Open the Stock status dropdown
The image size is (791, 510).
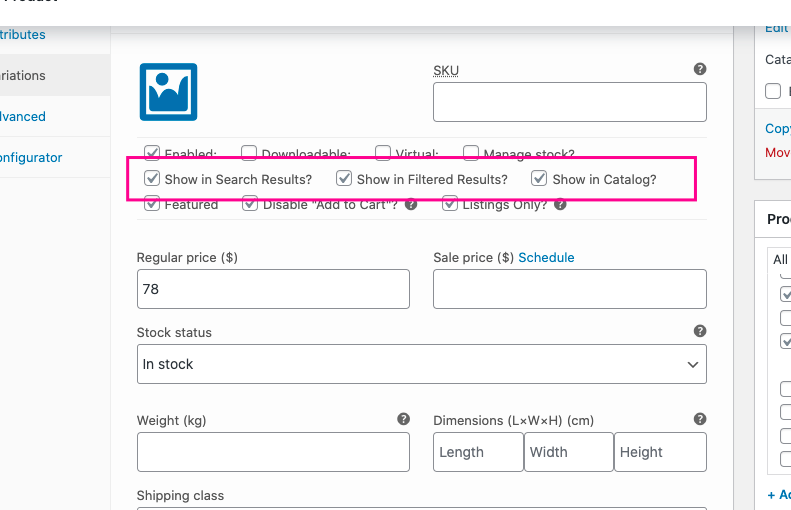click(x=421, y=364)
